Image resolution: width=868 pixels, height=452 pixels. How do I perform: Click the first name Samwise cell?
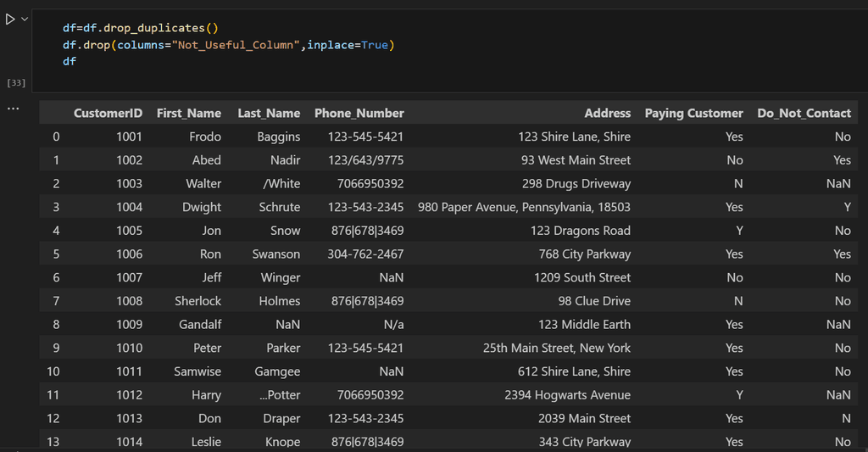pos(198,371)
